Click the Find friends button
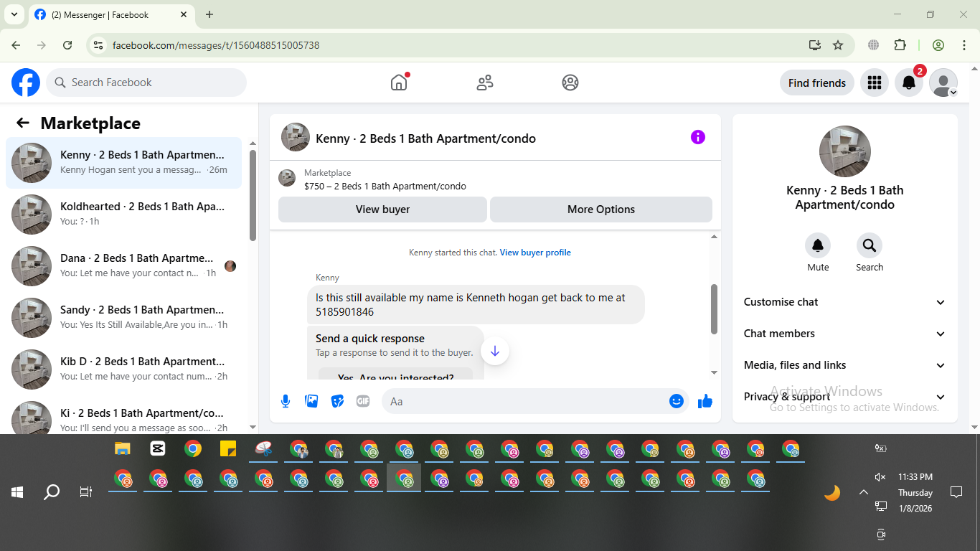This screenshot has height=551, width=980. coord(817,83)
